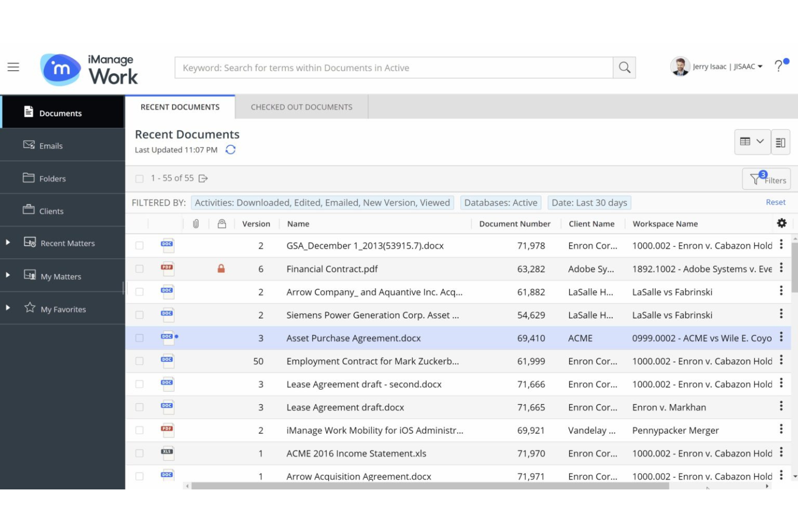Click the search magnifier icon
The image size is (798, 532).
[624, 67]
